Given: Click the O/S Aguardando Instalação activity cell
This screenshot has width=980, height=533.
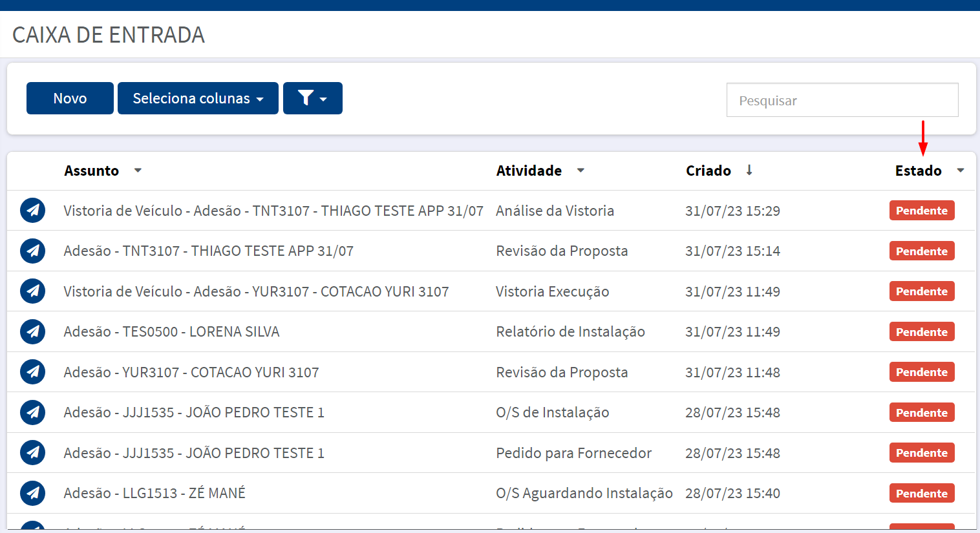Looking at the screenshot, I should (584, 493).
